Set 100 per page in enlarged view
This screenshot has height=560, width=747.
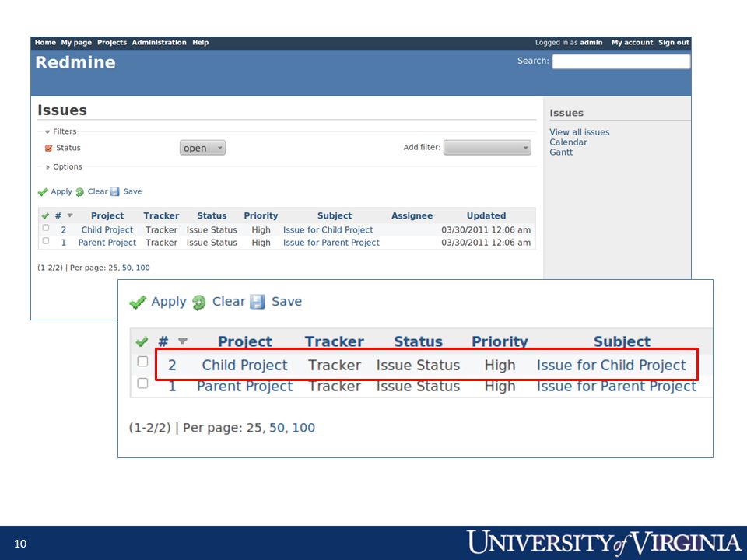tap(303, 428)
